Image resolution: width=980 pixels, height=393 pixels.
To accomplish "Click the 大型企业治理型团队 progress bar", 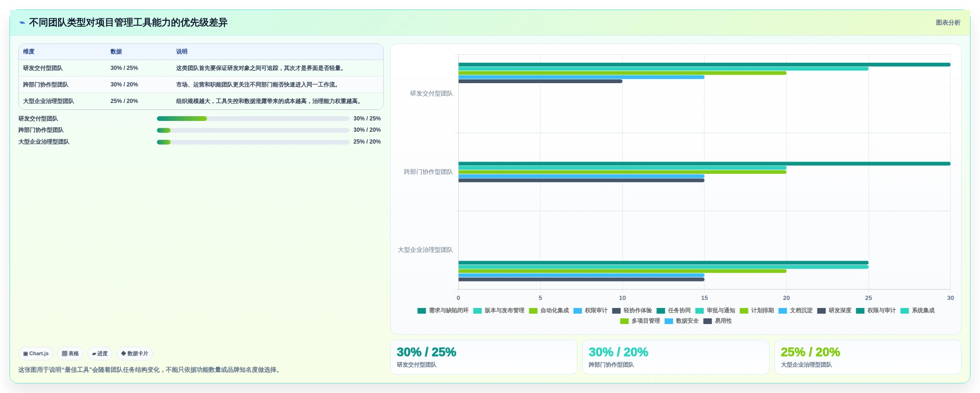I will (253, 142).
